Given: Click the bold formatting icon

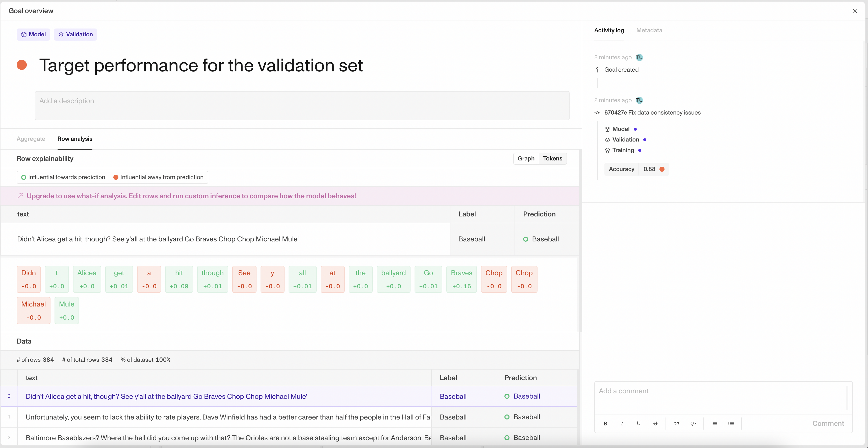Looking at the screenshot, I should point(605,424).
